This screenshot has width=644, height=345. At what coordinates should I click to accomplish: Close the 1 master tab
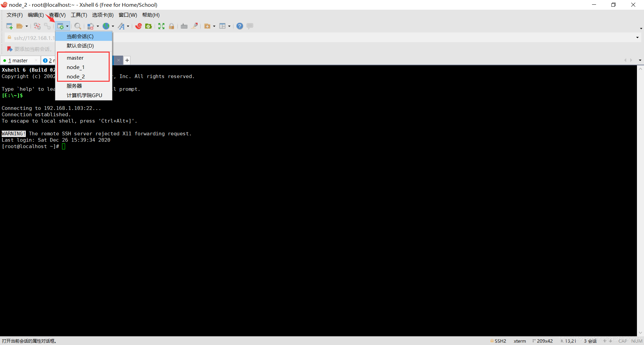[x=36, y=61]
